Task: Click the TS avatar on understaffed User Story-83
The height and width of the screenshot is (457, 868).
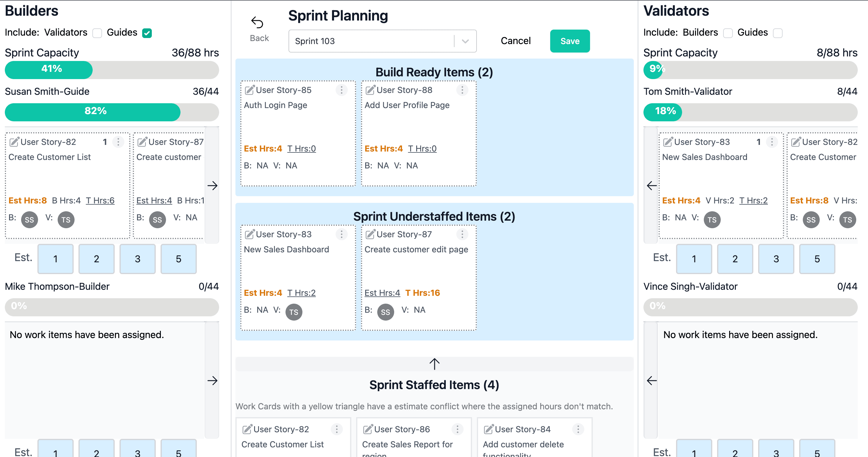Action: pyautogui.click(x=294, y=312)
